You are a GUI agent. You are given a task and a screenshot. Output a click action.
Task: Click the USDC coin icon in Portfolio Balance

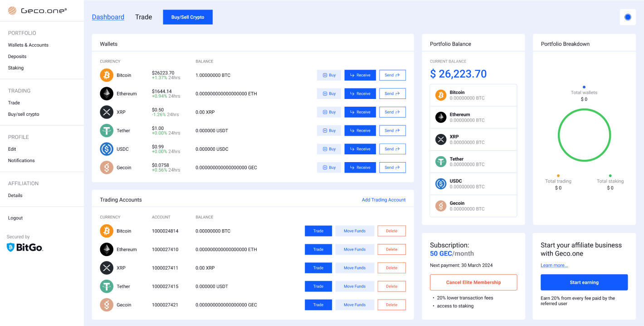(440, 183)
